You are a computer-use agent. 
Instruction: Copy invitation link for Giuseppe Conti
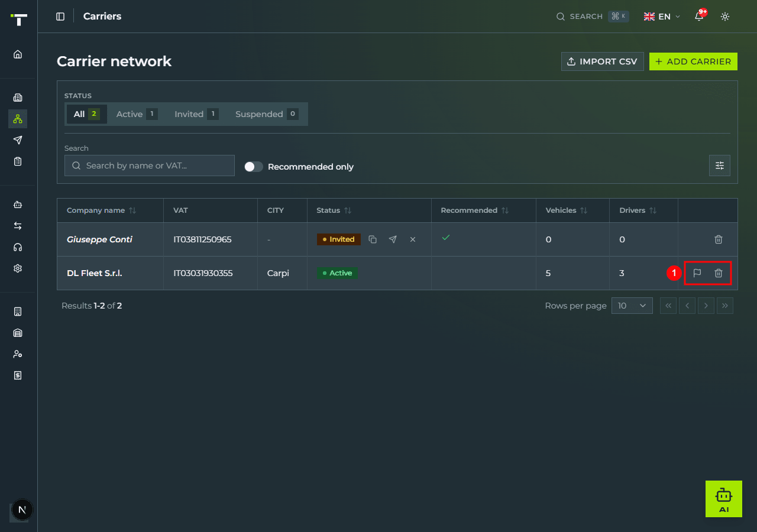tap(373, 239)
